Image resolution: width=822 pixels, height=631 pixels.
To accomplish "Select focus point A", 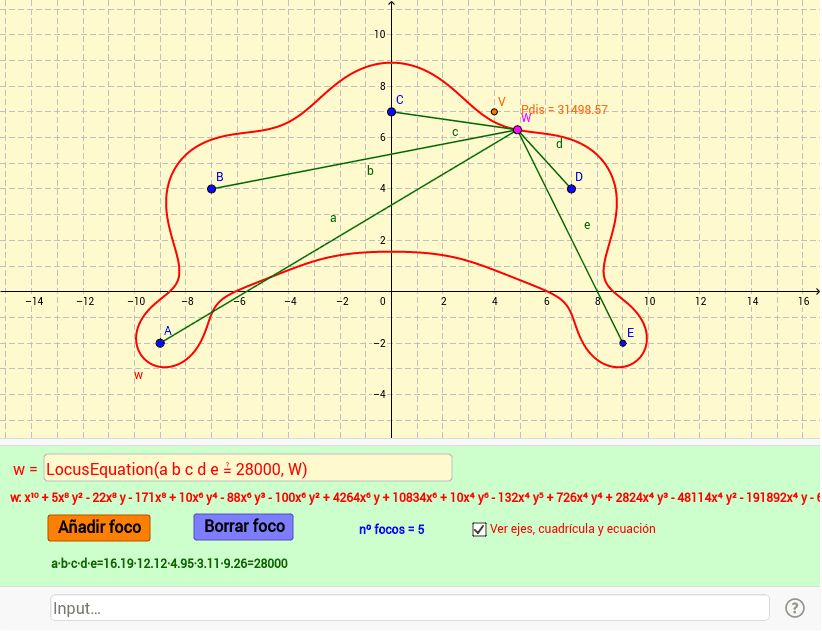I will click(160, 343).
